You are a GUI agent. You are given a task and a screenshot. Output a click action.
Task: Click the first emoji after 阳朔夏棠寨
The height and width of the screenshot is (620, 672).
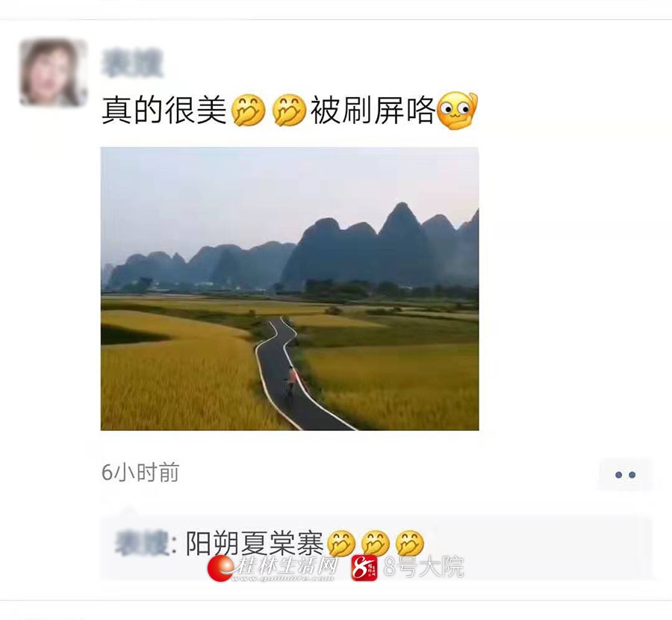click(341, 544)
